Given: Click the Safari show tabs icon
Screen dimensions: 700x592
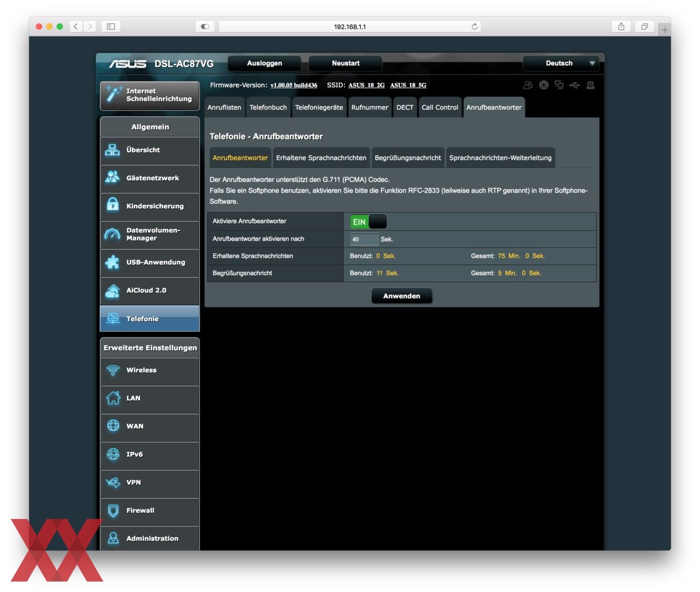Looking at the screenshot, I should pyautogui.click(x=644, y=26).
